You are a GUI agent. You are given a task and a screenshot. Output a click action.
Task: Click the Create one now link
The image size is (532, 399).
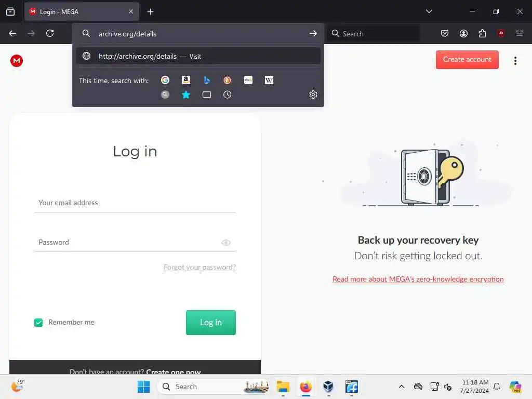[x=174, y=371]
